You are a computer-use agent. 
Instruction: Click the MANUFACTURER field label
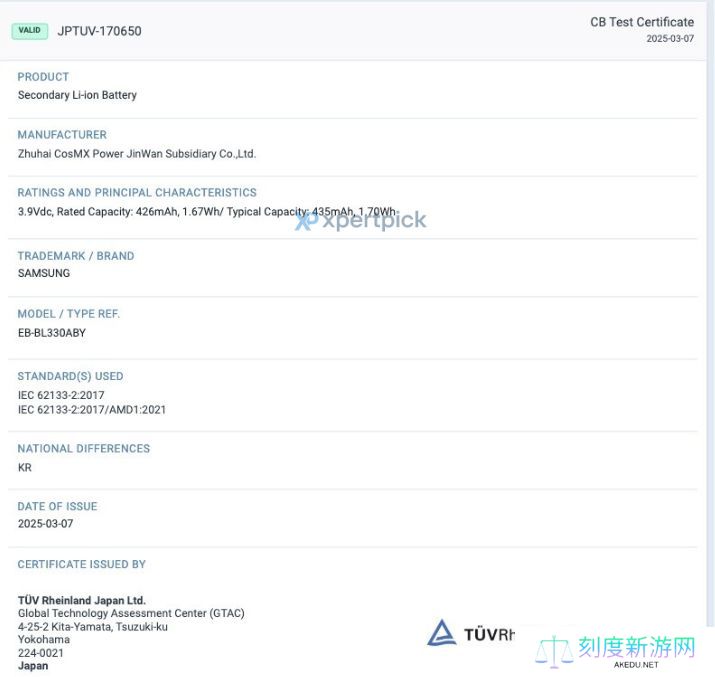pos(62,134)
